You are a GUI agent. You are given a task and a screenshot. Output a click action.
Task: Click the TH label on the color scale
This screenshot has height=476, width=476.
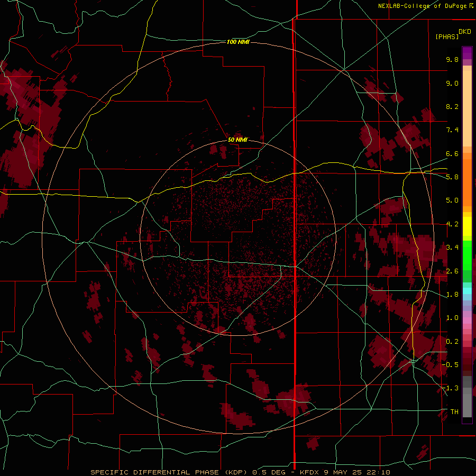[454, 412]
